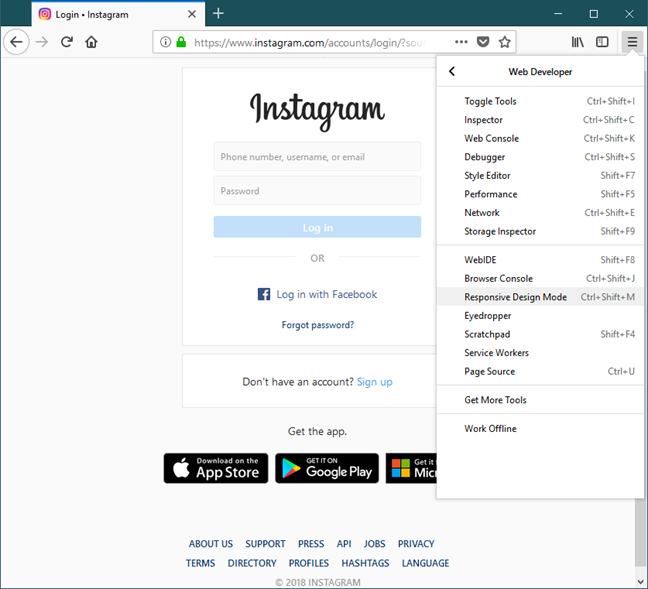
Task: Click the Instagram favicon on the tab
Action: click(x=45, y=14)
